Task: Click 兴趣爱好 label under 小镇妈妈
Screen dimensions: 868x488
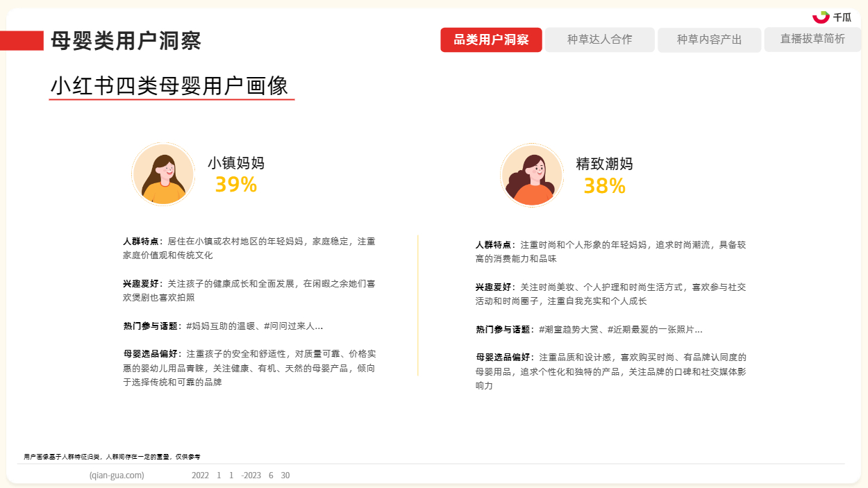Action: [143, 284]
